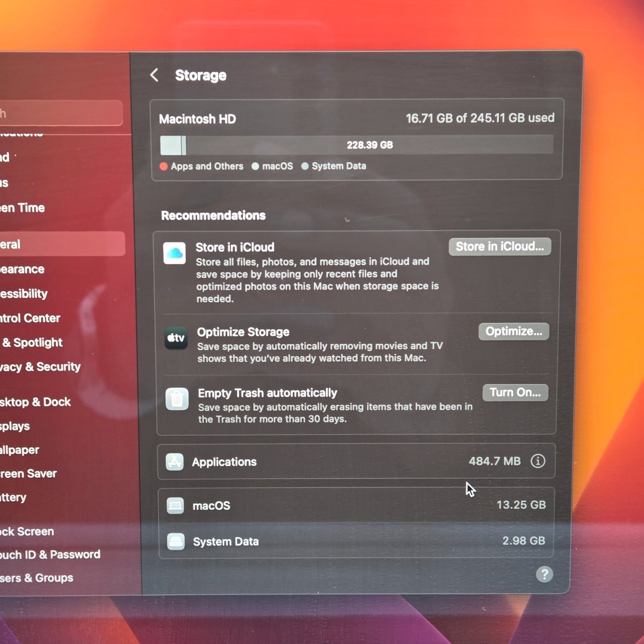The image size is (644, 644).
Task: Open the Applications info button
Action: (x=538, y=461)
